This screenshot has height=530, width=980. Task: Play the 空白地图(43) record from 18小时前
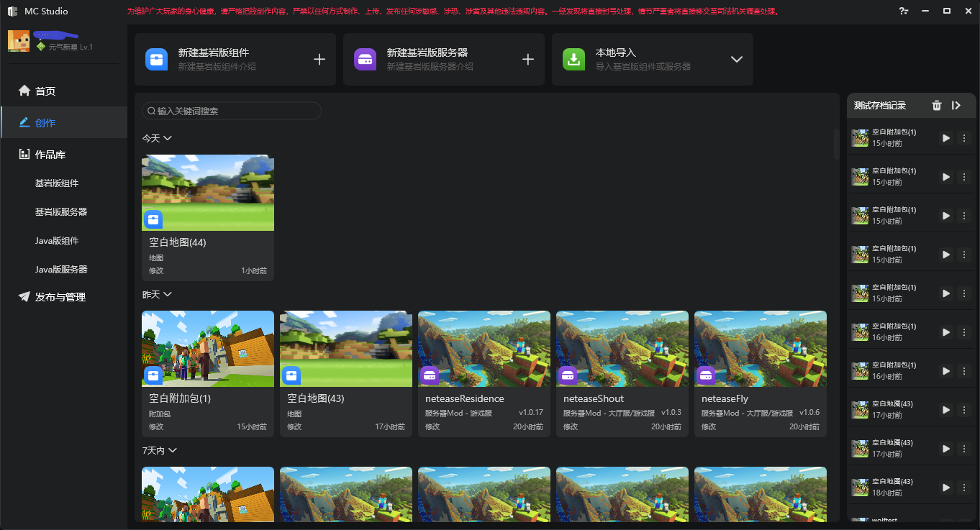tap(946, 488)
